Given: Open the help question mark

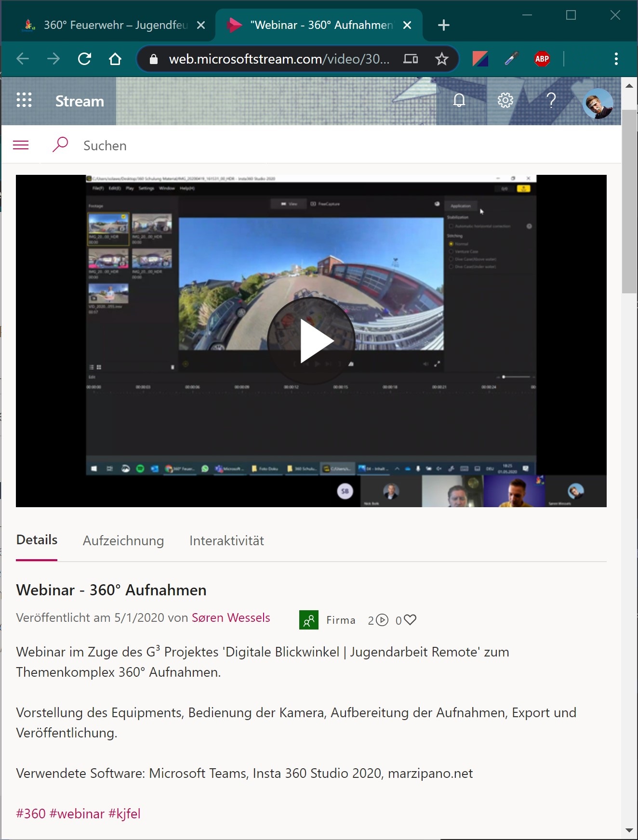Looking at the screenshot, I should tap(551, 101).
